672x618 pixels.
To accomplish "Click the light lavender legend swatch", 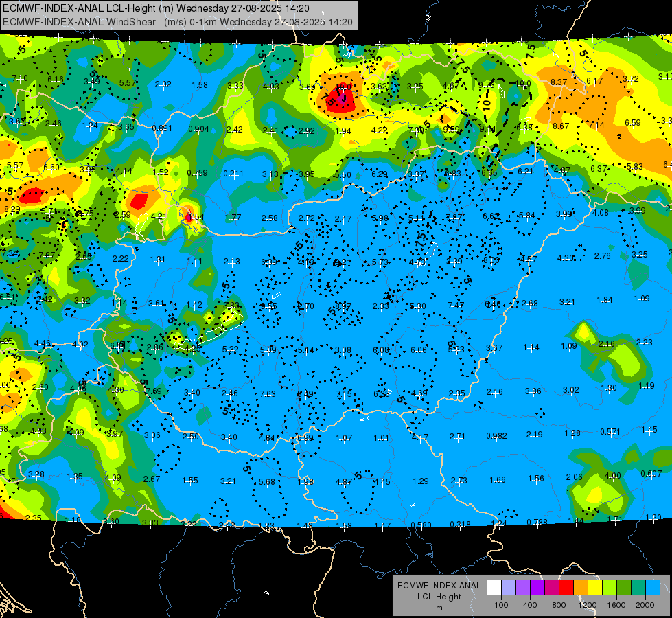I will click(x=509, y=587).
